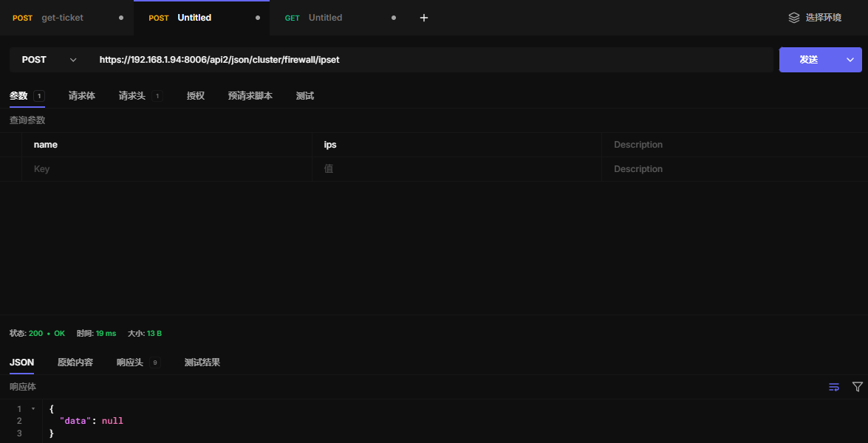Open the POST method dropdown
The image size is (868, 443).
[49, 60]
